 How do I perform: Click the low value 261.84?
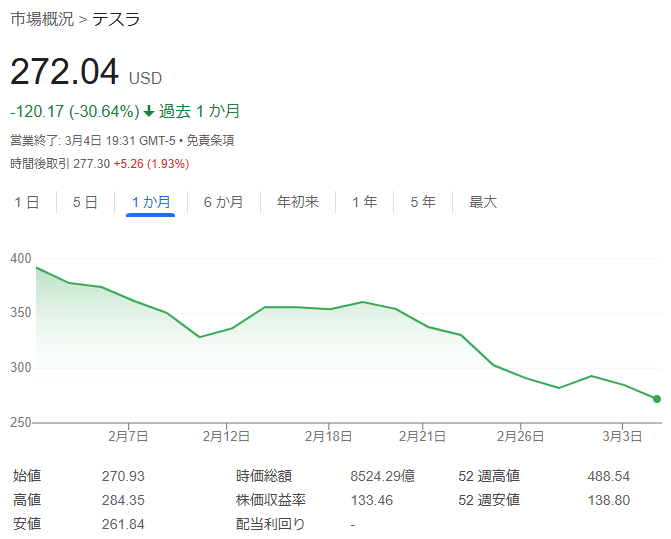[x=123, y=524]
